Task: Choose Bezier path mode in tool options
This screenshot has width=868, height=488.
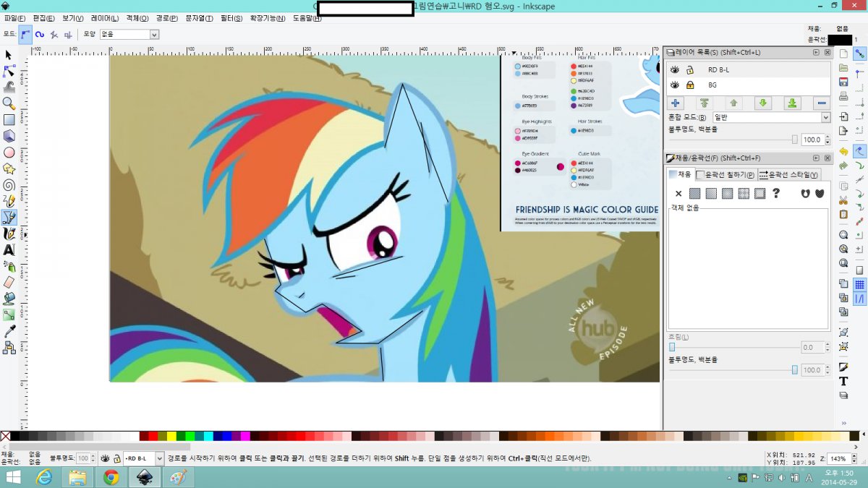Action: pos(25,34)
